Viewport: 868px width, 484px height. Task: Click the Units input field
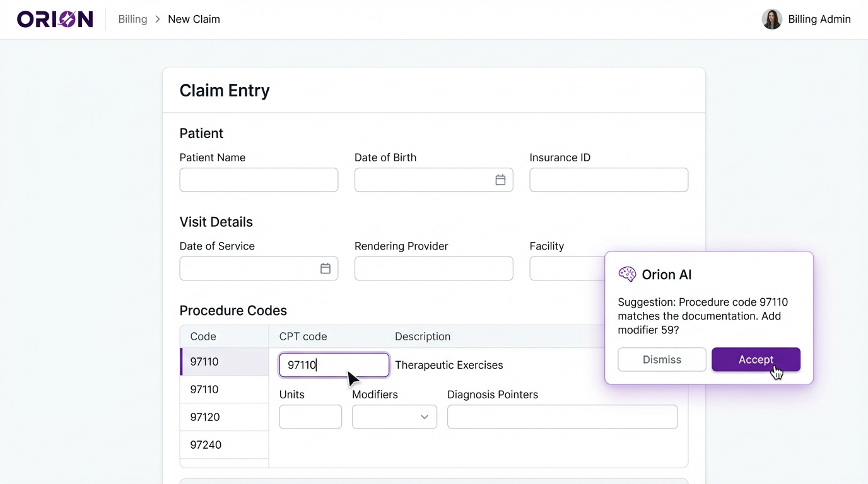pos(310,417)
